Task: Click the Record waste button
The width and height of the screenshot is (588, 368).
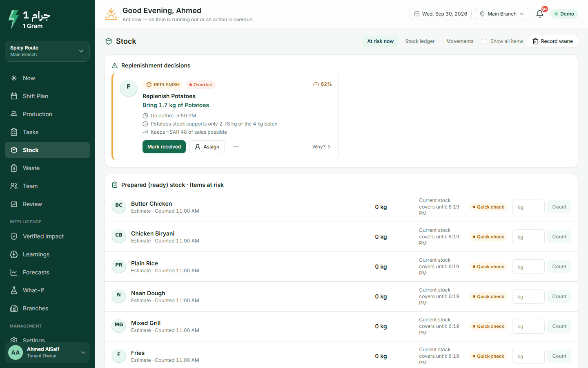Action: click(552, 41)
